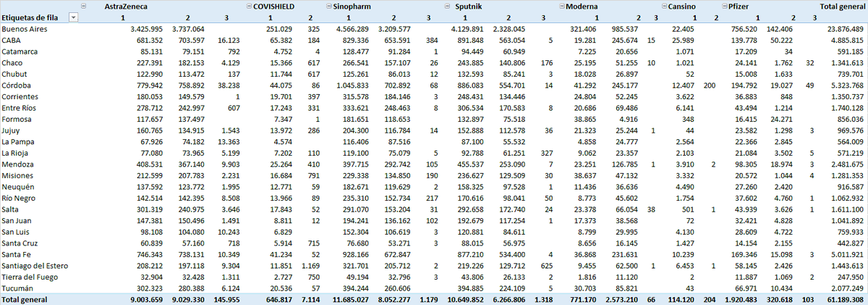
Task: Click Córdoba Sinopharm value 1.045.833
Action: click(352, 85)
